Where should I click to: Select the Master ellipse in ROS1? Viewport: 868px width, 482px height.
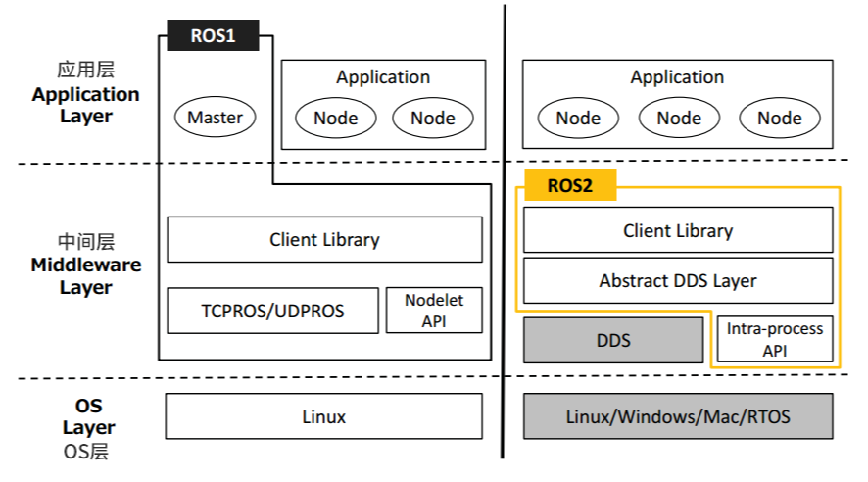point(215,118)
